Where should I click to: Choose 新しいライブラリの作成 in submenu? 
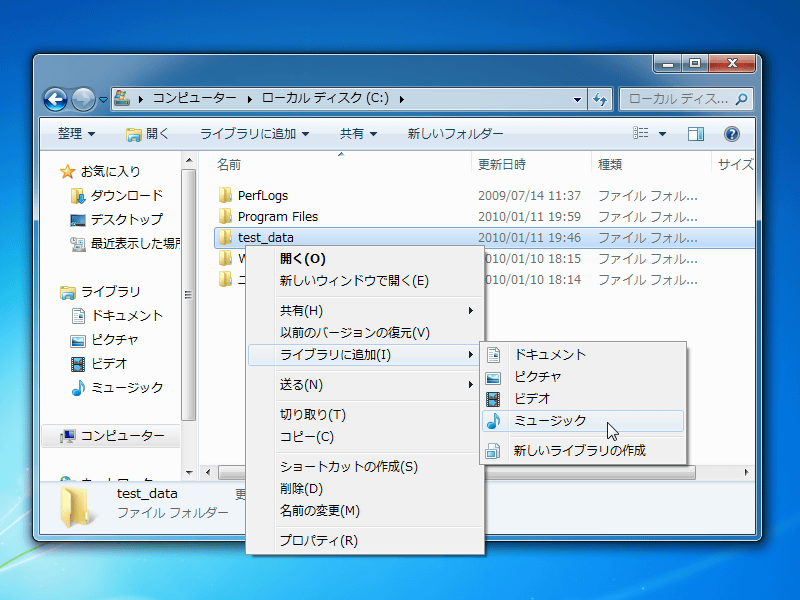[x=583, y=451]
